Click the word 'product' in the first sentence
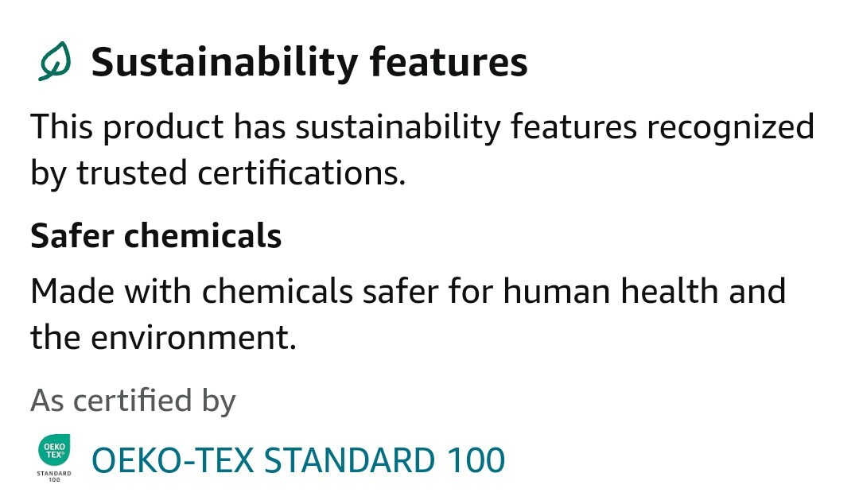This screenshot has height=504, width=859. [163, 128]
